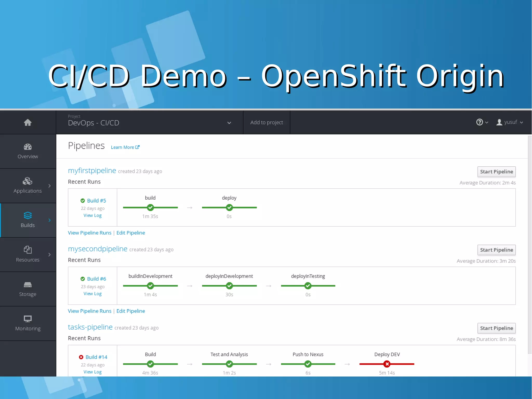Select Storage in the sidebar
The height and width of the screenshot is (399, 532).
pos(28,289)
